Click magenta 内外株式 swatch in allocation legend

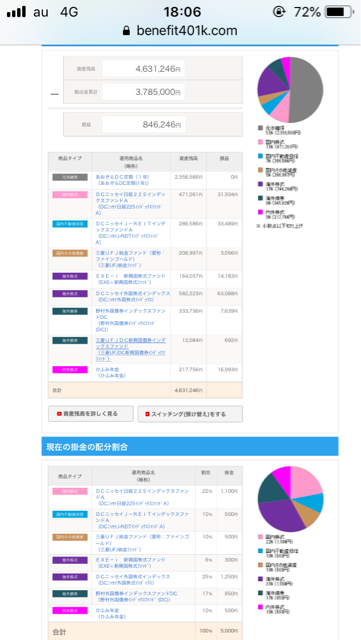tap(260, 607)
